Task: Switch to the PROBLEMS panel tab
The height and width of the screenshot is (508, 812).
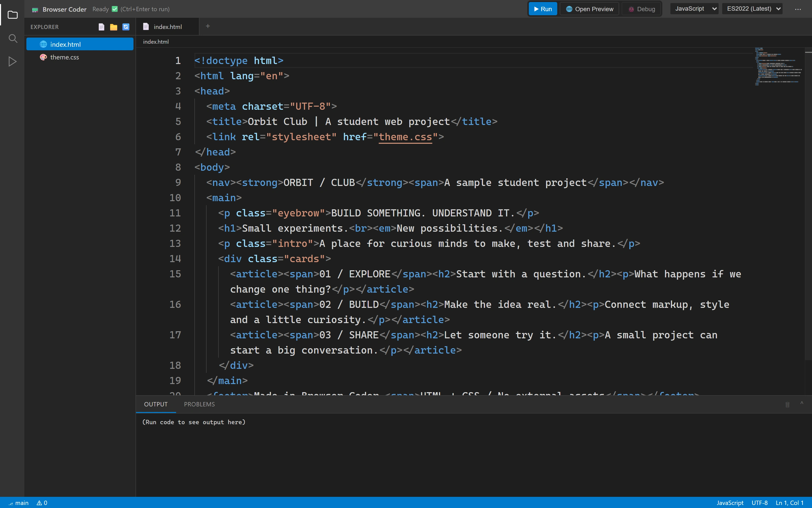Action: point(199,404)
